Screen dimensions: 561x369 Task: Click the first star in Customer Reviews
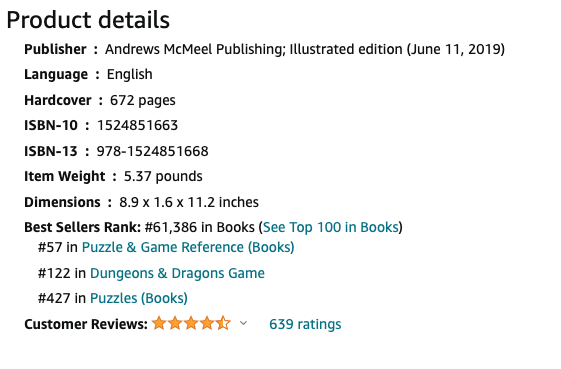click(x=159, y=323)
